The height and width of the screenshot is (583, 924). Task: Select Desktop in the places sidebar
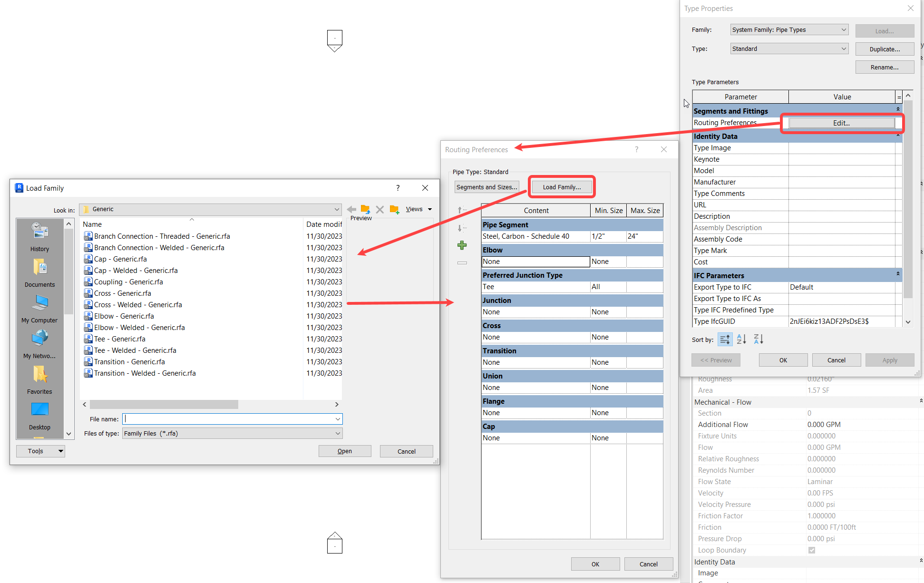click(x=39, y=414)
